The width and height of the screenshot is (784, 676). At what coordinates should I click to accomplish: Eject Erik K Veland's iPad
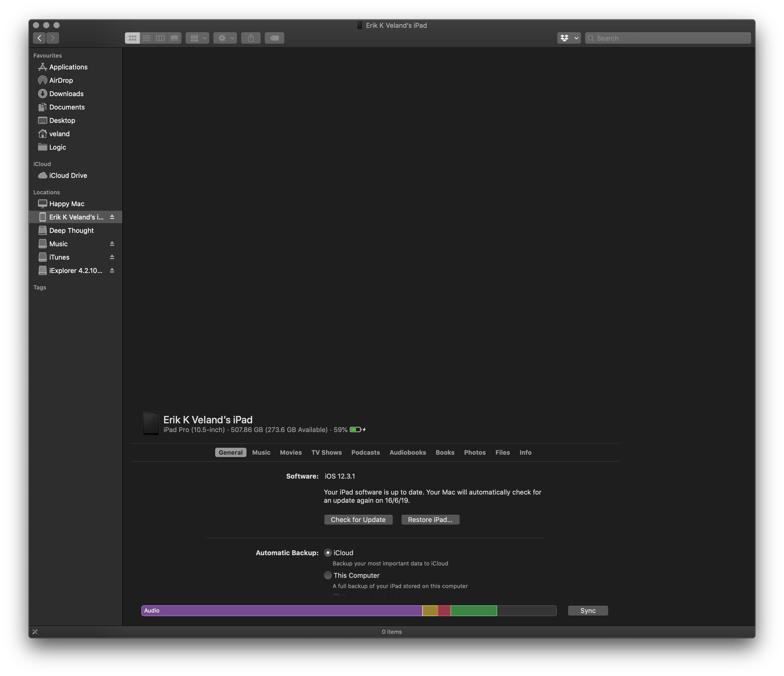click(x=112, y=217)
